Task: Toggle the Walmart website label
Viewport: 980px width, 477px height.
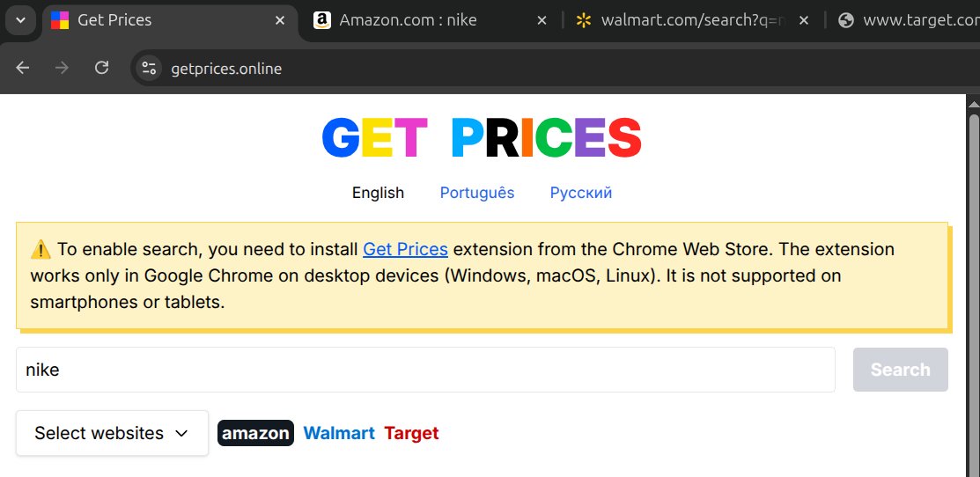Action: point(339,433)
